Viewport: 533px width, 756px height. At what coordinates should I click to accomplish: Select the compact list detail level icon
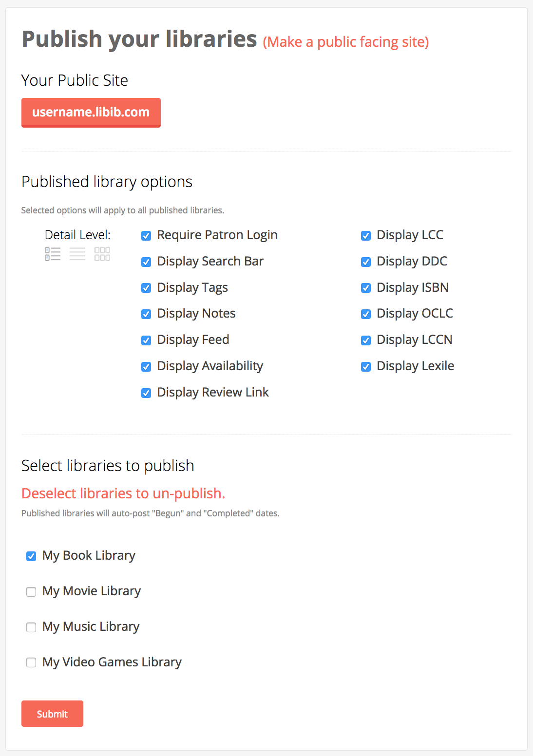[x=77, y=254]
